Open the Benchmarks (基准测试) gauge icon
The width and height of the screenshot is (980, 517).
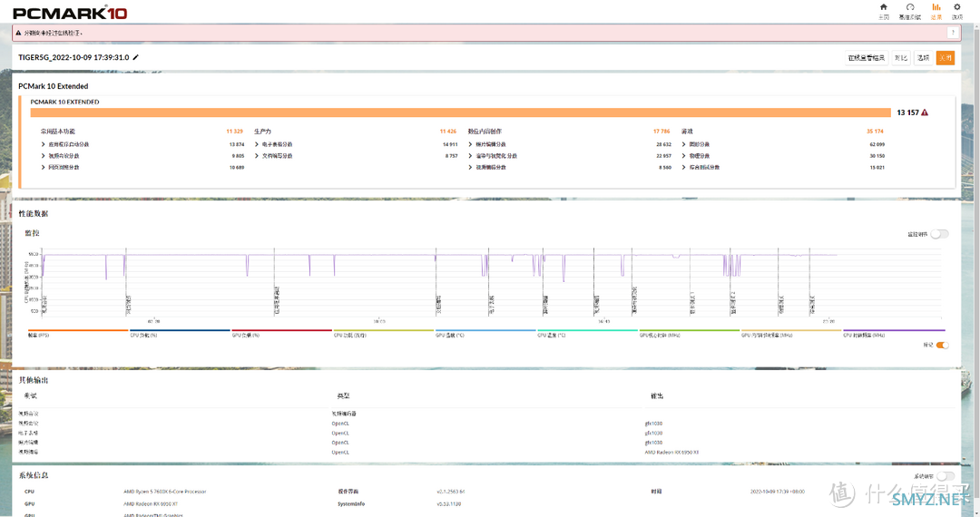pos(910,7)
